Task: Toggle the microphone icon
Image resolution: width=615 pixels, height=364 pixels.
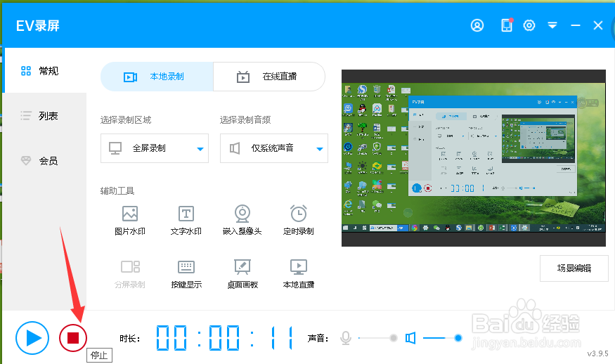Action: [x=346, y=338]
